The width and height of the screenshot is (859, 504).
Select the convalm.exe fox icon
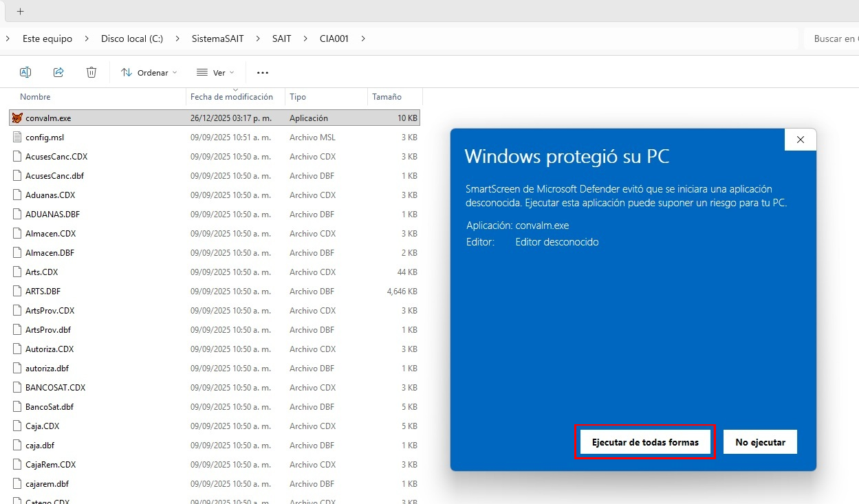(18, 118)
